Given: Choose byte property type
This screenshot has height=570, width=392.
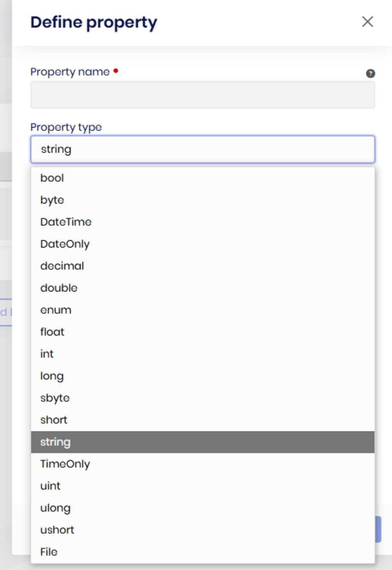Looking at the screenshot, I should [x=52, y=200].
